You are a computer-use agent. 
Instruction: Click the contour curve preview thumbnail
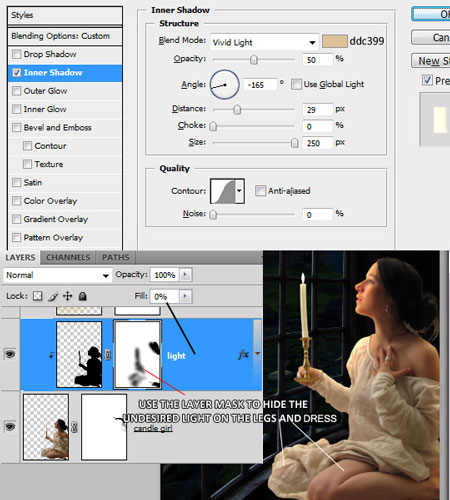click(x=223, y=191)
